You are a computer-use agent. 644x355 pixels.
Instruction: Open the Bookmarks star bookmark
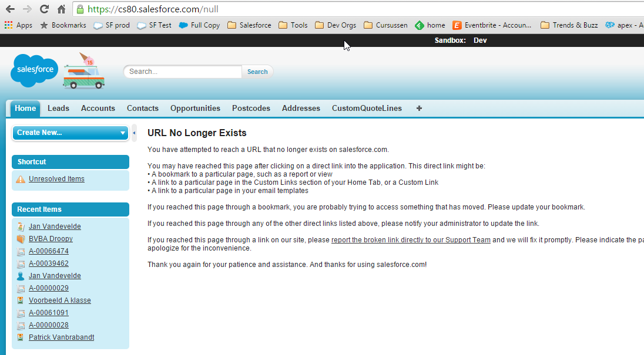coord(63,25)
